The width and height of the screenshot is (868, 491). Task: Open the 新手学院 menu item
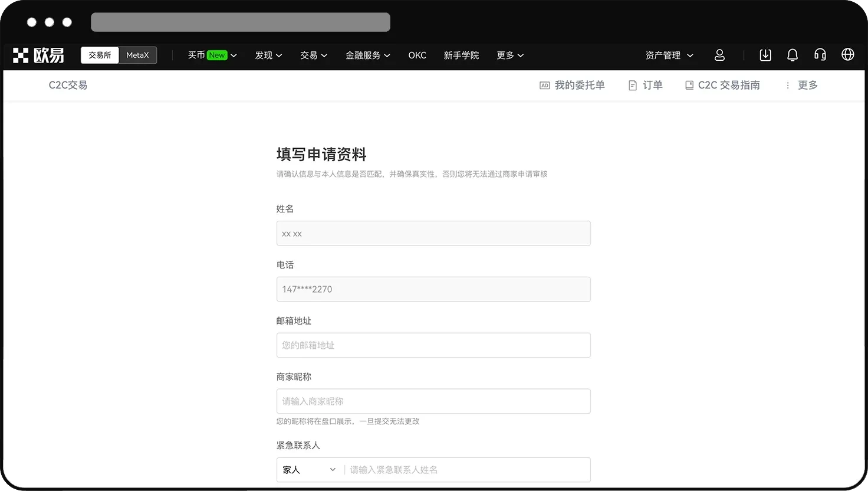click(461, 55)
